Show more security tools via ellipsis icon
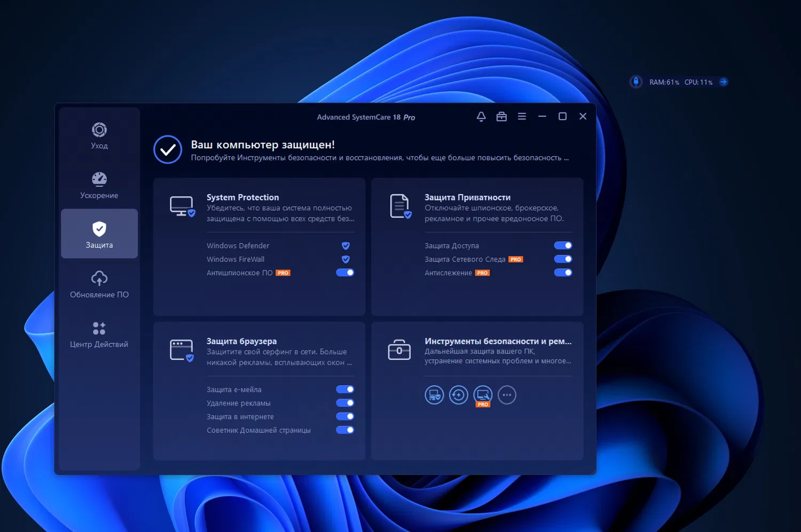 507,395
